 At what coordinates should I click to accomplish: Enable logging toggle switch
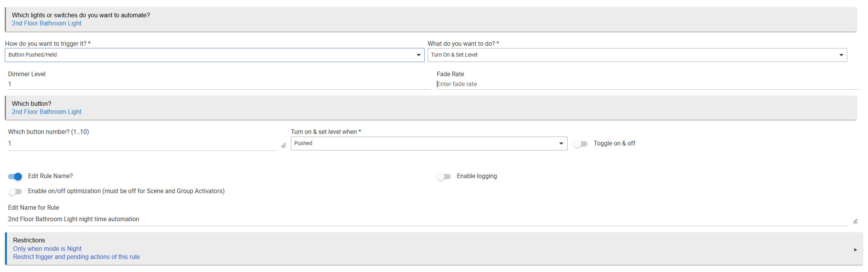click(x=444, y=177)
